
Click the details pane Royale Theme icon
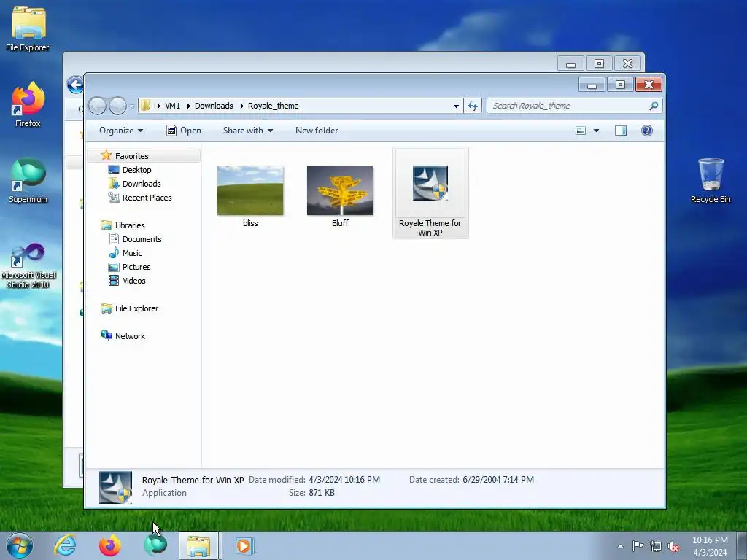click(x=115, y=487)
